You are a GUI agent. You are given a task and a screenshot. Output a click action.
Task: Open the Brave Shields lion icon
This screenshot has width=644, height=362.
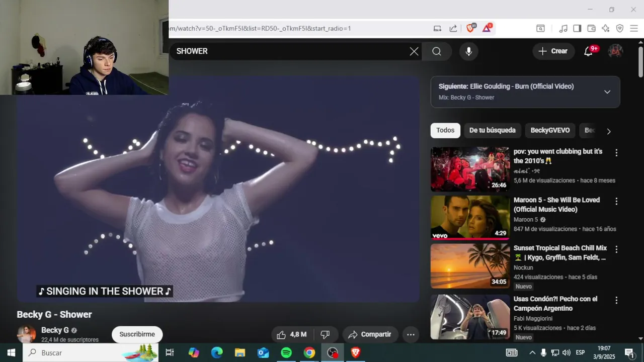pos(470,28)
